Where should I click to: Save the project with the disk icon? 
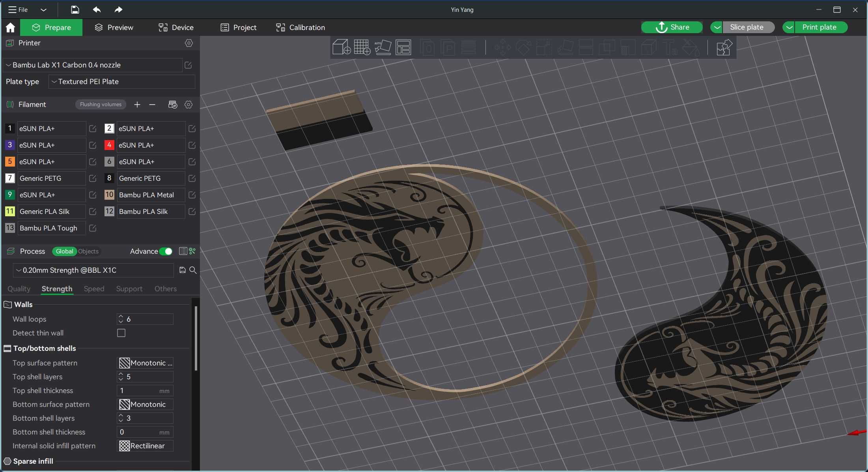(75, 10)
